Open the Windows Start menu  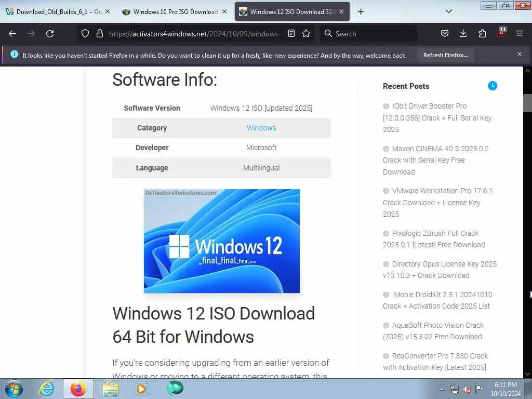pos(14,389)
